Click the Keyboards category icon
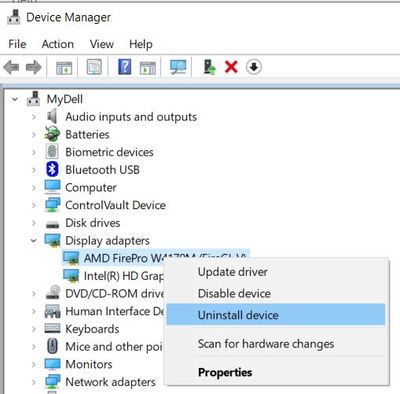400x394 pixels. click(52, 329)
